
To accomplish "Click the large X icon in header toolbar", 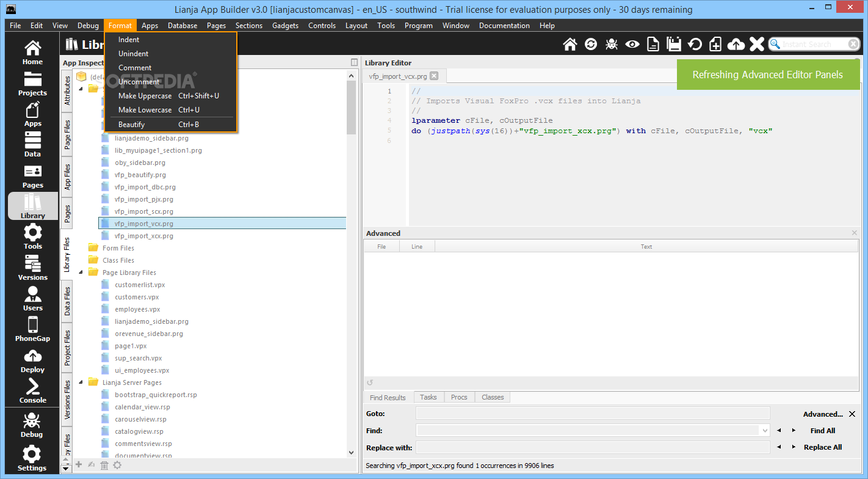I will [x=757, y=44].
